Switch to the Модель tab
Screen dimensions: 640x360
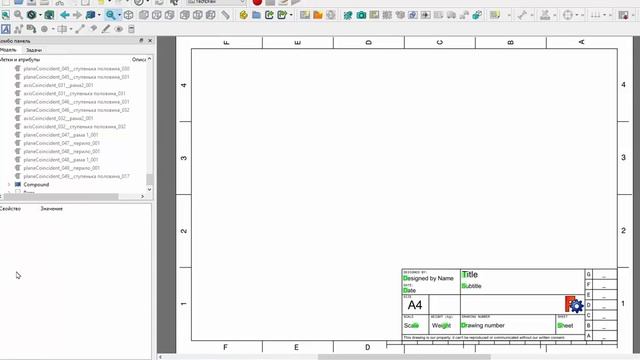[8, 50]
